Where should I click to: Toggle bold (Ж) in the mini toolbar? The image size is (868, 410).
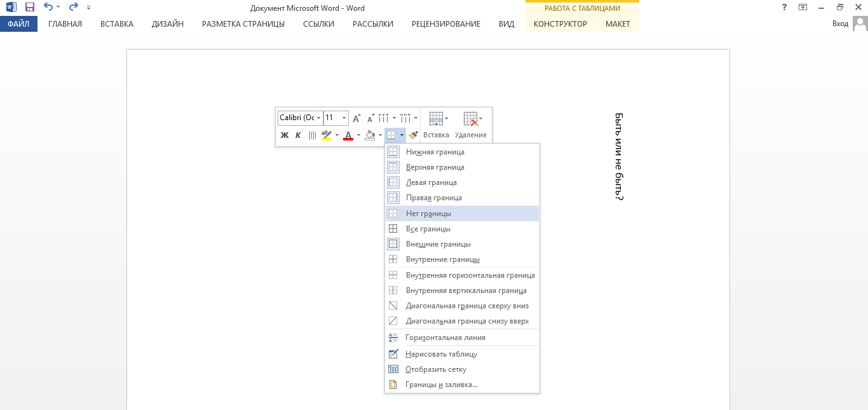(x=285, y=135)
